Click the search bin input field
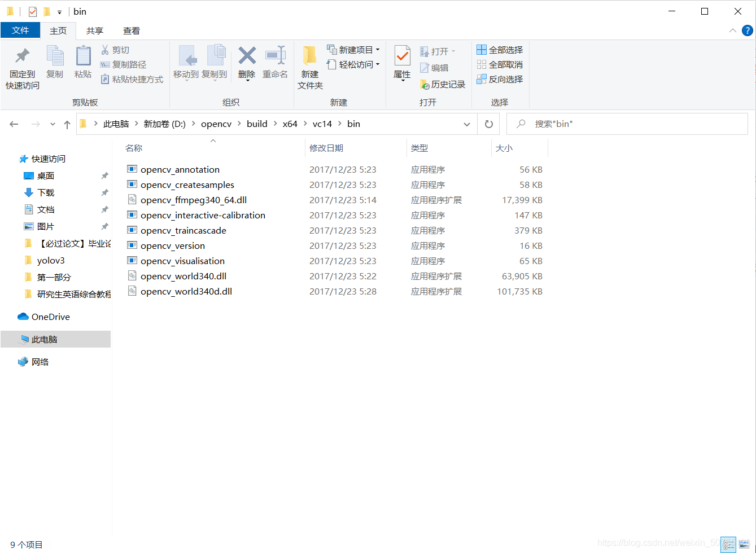The height and width of the screenshot is (553, 756). point(627,124)
